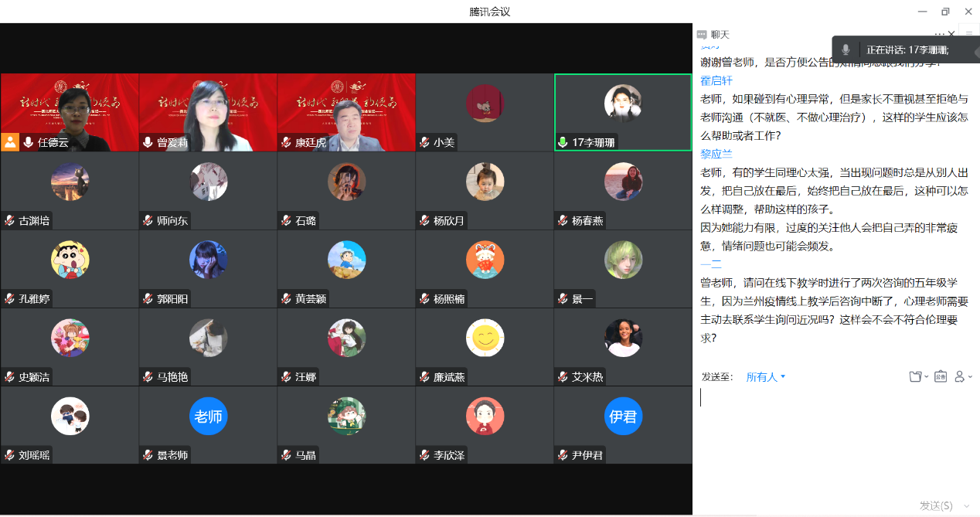Click the 发送(S) send button
Image resolution: width=980 pixels, height=517 pixels.
click(x=935, y=505)
